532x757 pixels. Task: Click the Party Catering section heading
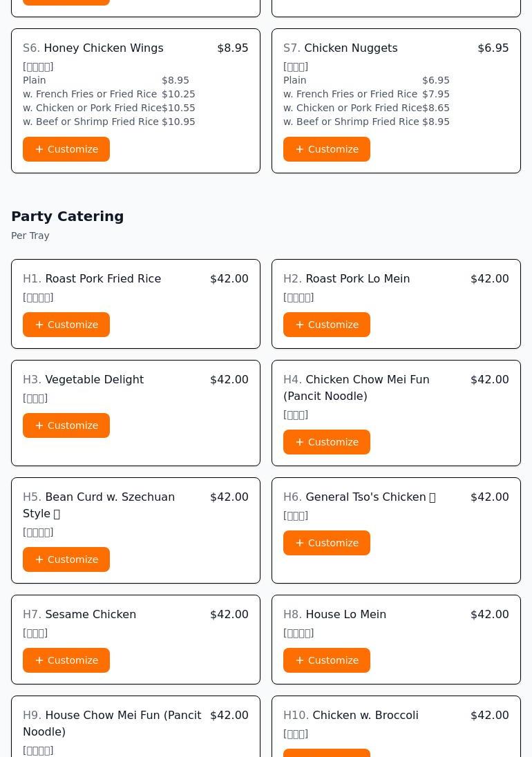pyautogui.click(x=68, y=216)
